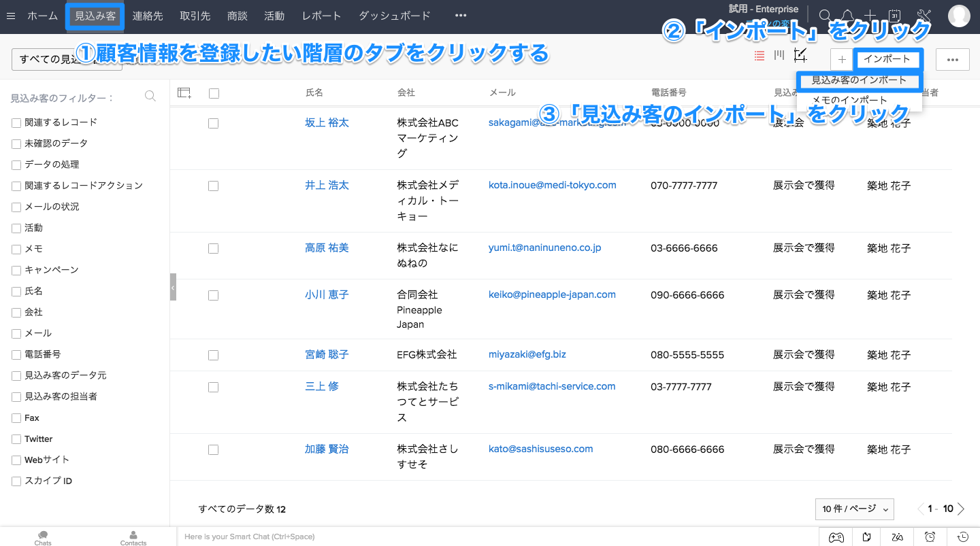Open the lead 高原 祐美
980x546 pixels.
pos(327,248)
